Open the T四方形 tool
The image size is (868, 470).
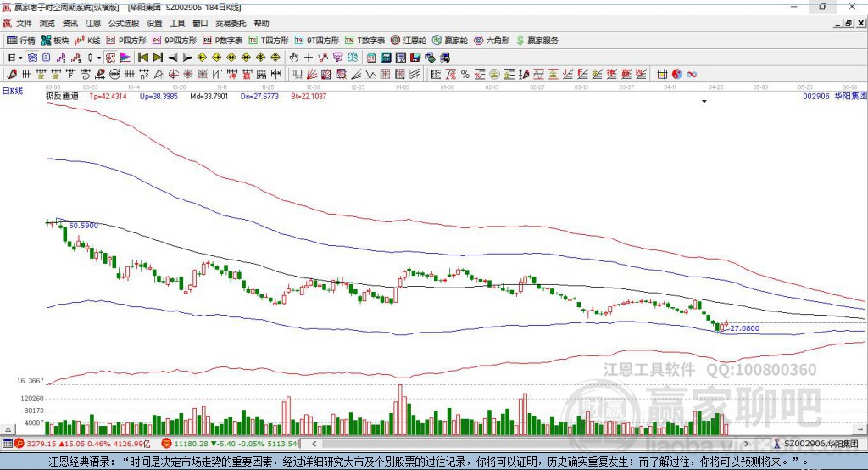point(269,41)
